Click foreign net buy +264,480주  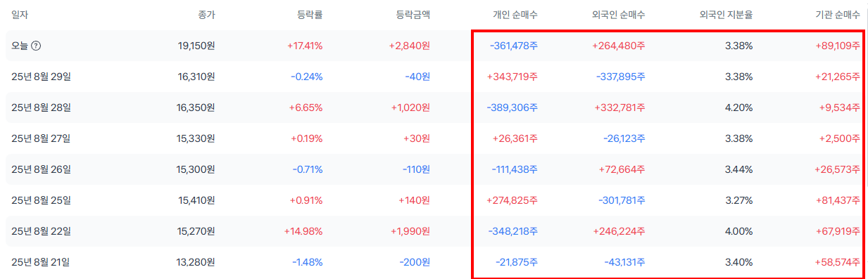pos(619,46)
